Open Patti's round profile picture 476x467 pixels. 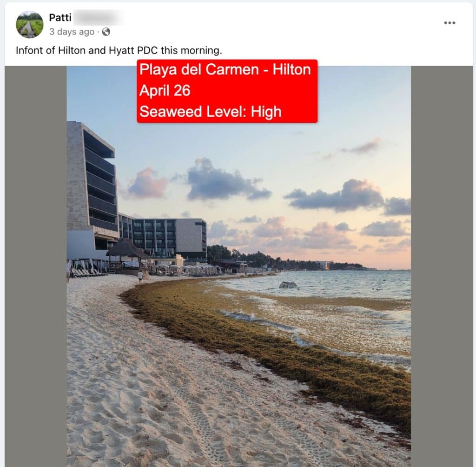click(29, 25)
